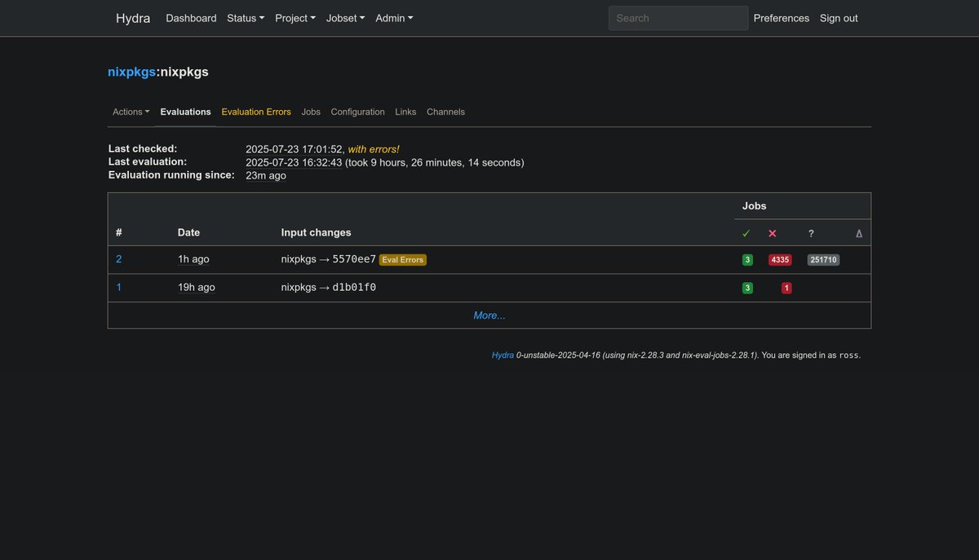
Task: Focus the Search input field
Action: pos(678,18)
